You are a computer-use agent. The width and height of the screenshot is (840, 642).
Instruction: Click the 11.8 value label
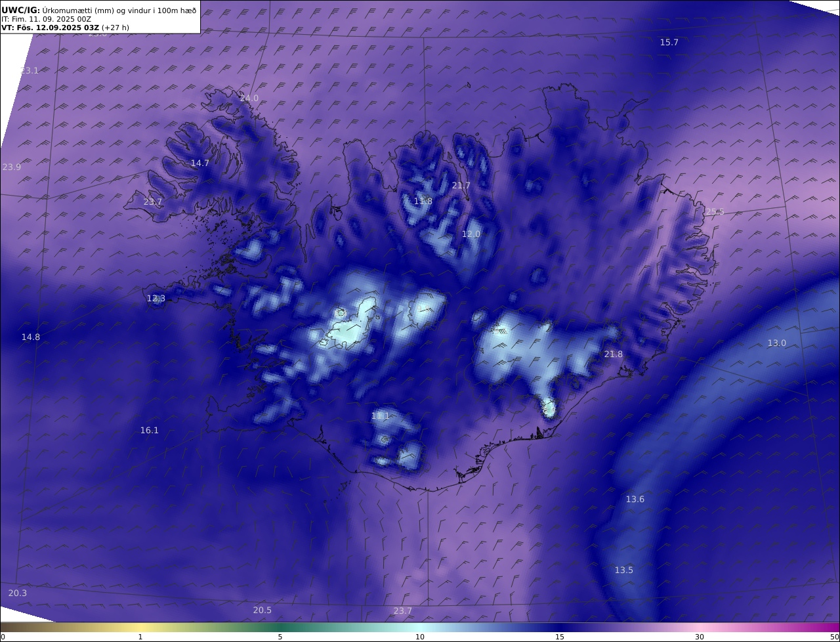[423, 202]
